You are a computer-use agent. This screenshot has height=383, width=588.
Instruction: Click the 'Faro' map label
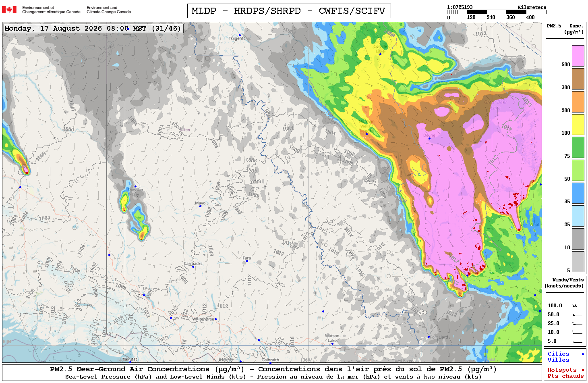point(247,258)
